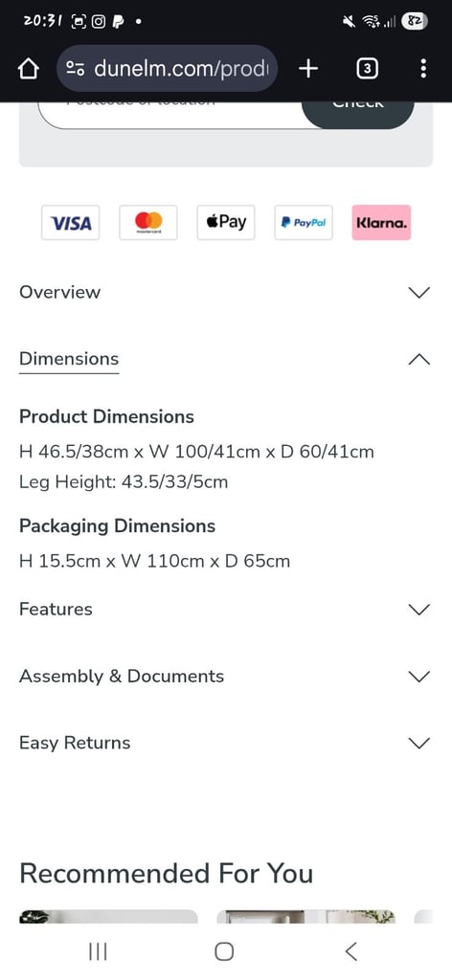Collapse the Dimensions section chevron
This screenshot has width=452, height=980.
tap(418, 360)
